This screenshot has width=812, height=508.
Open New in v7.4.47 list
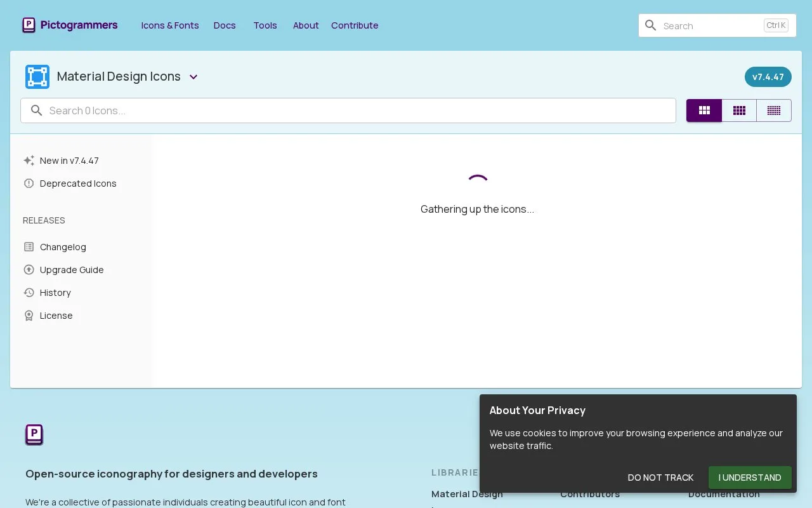click(x=69, y=161)
